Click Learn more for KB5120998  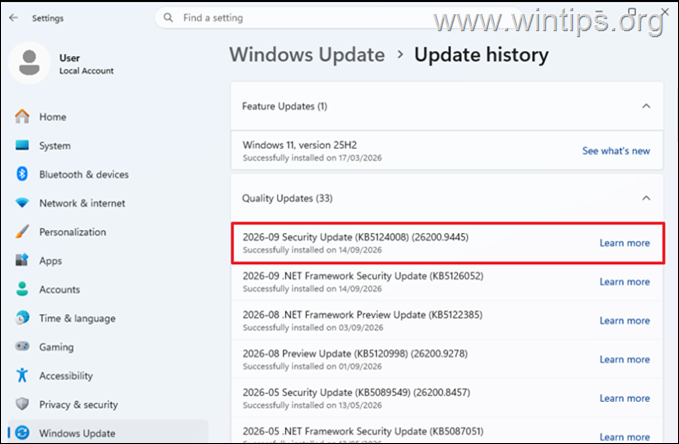(x=624, y=359)
